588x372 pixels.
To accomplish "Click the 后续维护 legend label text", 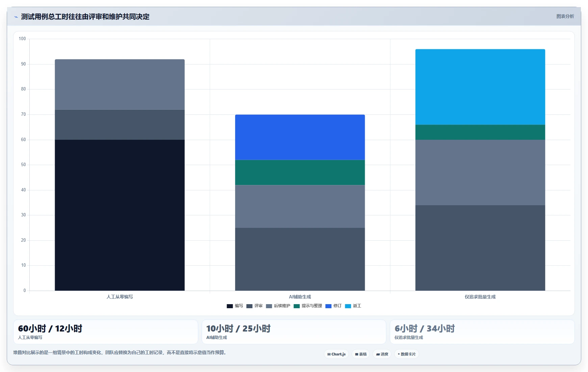I will click(282, 306).
